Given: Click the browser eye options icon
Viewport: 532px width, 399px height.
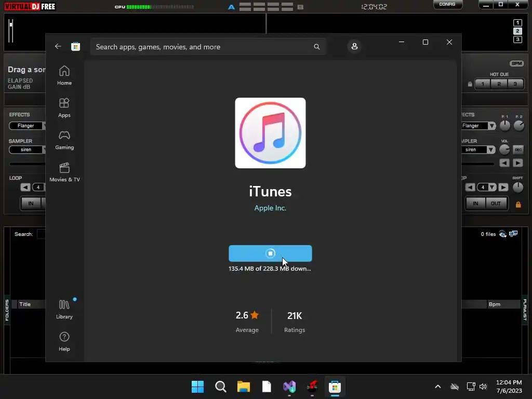Looking at the screenshot, I should pyautogui.click(x=502, y=234).
